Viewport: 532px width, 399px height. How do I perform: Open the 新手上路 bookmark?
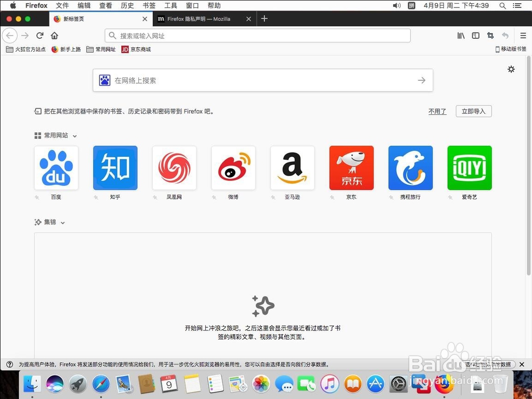[x=66, y=49]
